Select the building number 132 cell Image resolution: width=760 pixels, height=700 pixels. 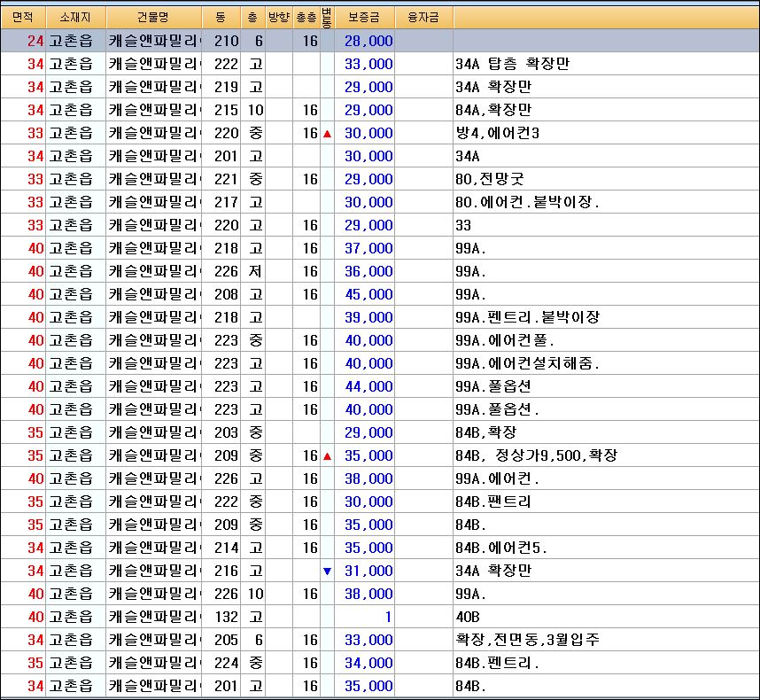click(x=227, y=617)
